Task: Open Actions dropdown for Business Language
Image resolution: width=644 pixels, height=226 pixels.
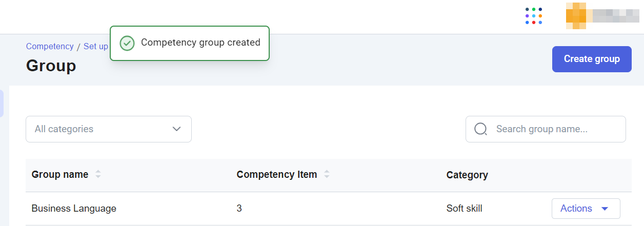Action: click(586, 209)
